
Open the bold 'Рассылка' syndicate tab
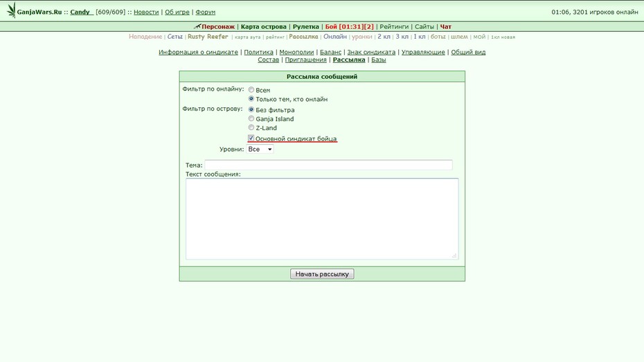(x=349, y=60)
